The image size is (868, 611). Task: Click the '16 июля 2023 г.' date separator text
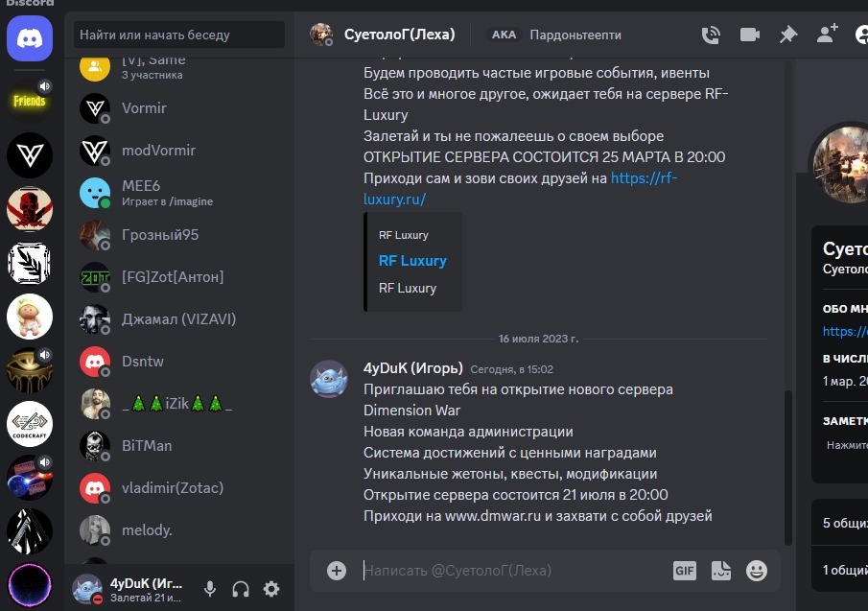539,339
